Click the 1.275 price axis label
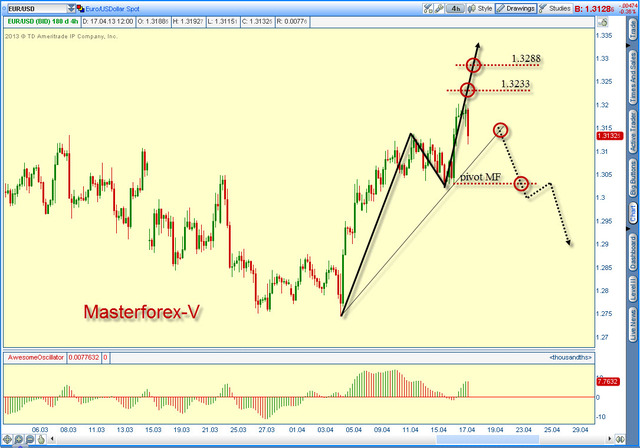The width and height of the screenshot is (640, 448). [x=604, y=314]
